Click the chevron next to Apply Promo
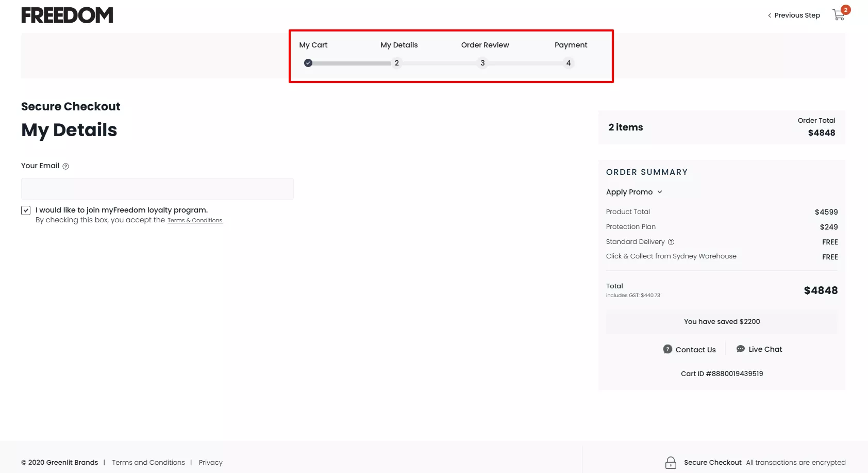Screen dimensions: 868x473 tap(660, 192)
